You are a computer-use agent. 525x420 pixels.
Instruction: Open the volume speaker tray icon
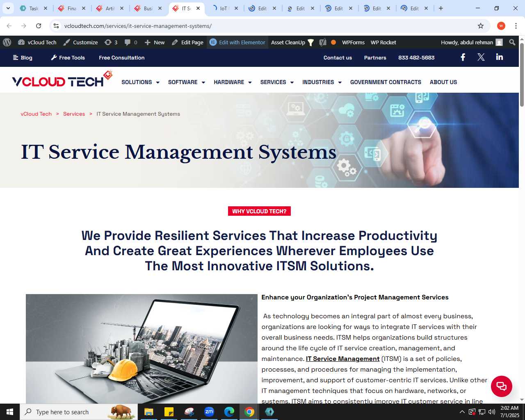[x=492, y=412]
